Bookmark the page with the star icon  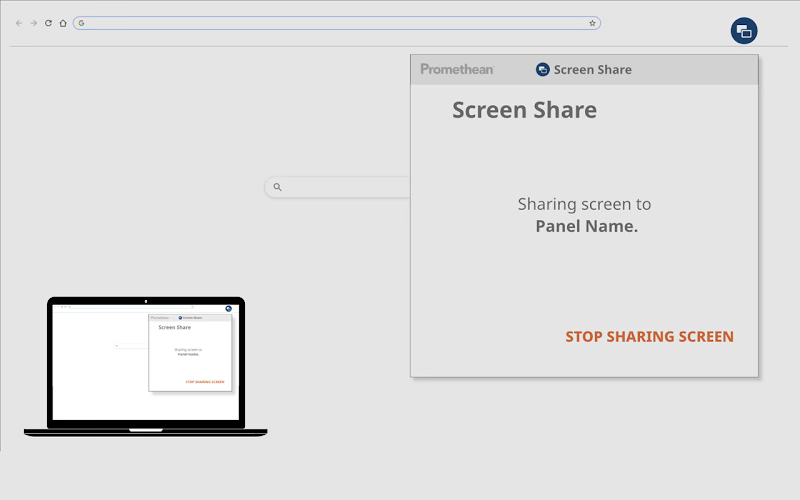tap(592, 23)
